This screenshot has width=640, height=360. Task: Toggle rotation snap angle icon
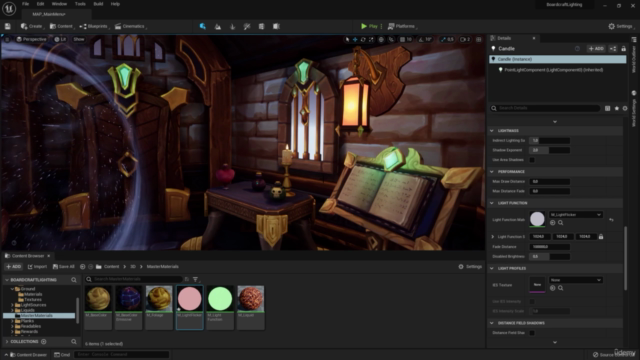coord(421,40)
